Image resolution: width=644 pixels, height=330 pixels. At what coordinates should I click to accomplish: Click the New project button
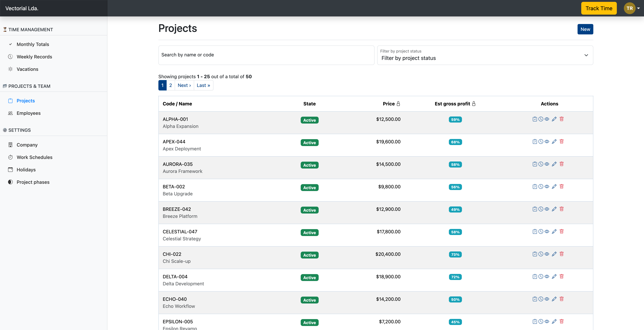click(585, 29)
